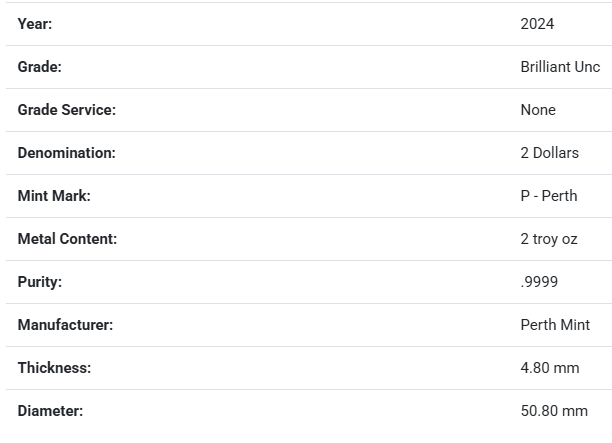Screen dimensions: 612x443
Task: Click the Diameter label
Action: [50, 411]
